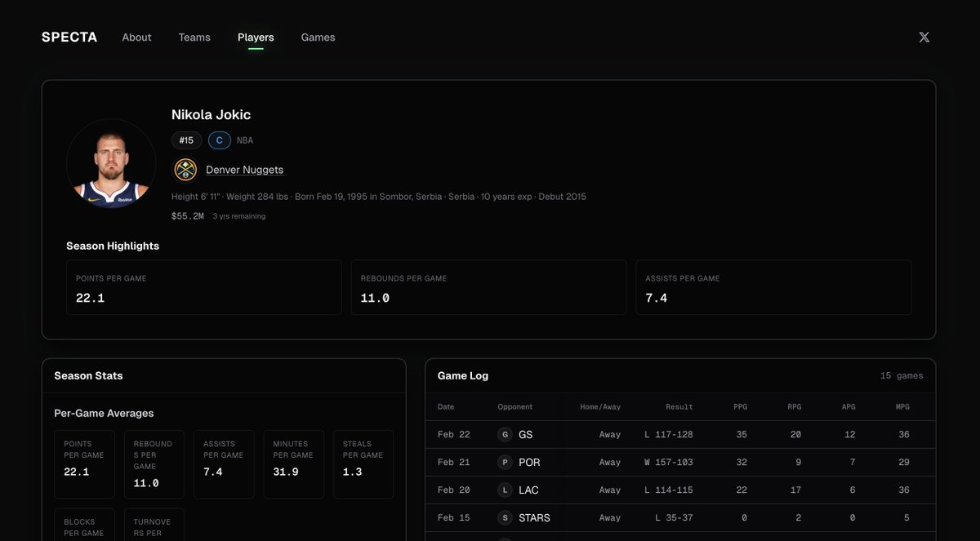Click the Feb 22 game date
Viewport: 980px width, 541px height.
pos(454,434)
